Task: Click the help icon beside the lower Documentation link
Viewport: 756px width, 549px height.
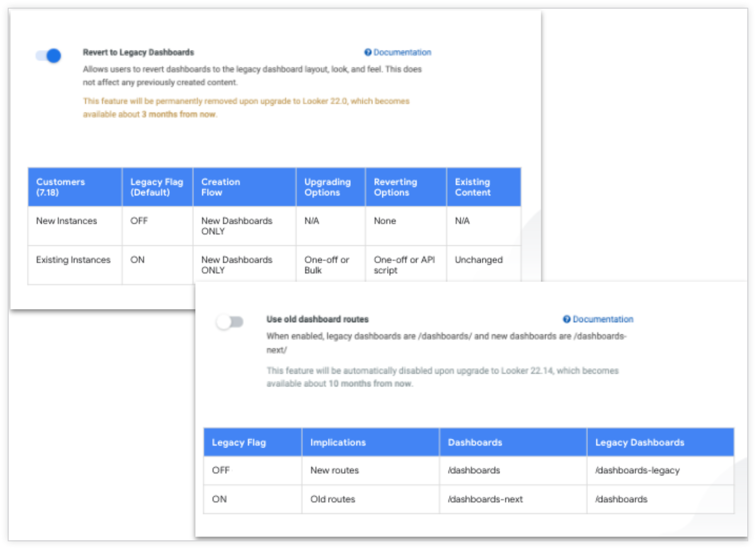Action: click(x=567, y=319)
